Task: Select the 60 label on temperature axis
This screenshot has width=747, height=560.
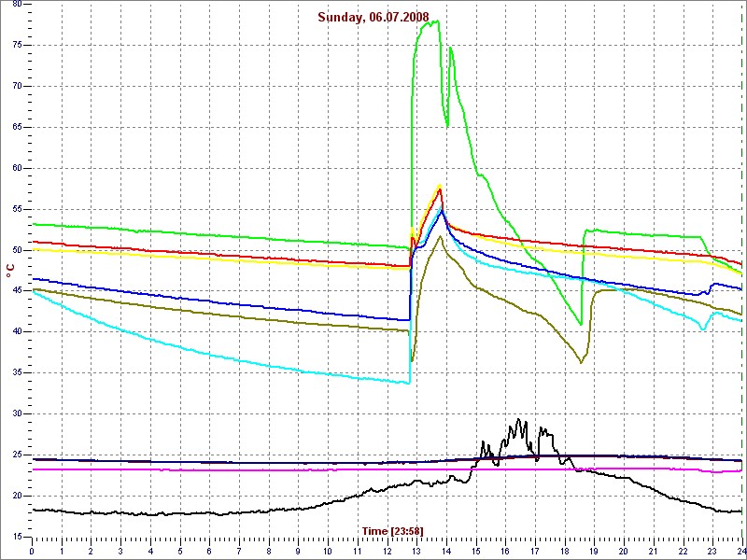Action: click(17, 168)
